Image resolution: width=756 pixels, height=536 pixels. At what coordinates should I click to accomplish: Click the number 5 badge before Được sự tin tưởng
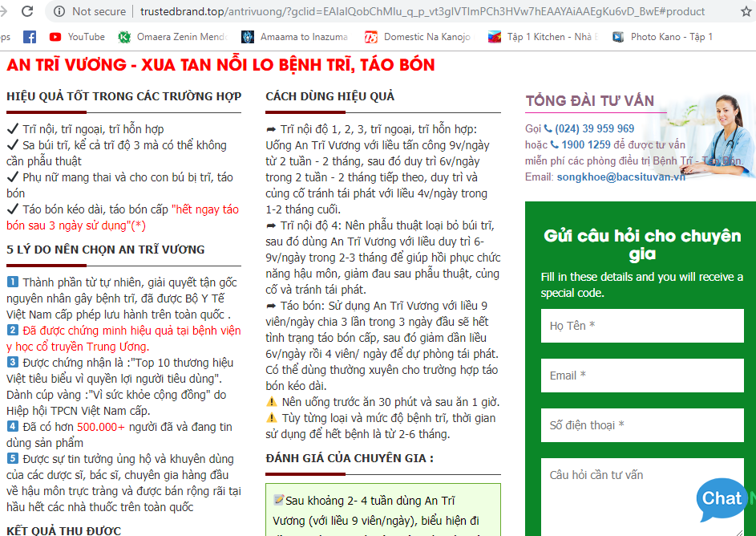(x=13, y=458)
